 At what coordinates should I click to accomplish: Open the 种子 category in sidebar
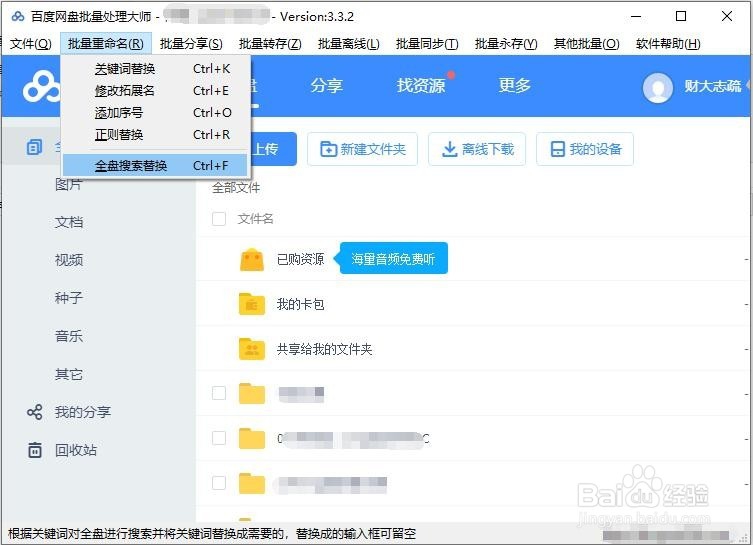pyautogui.click(x=69, y=298)
